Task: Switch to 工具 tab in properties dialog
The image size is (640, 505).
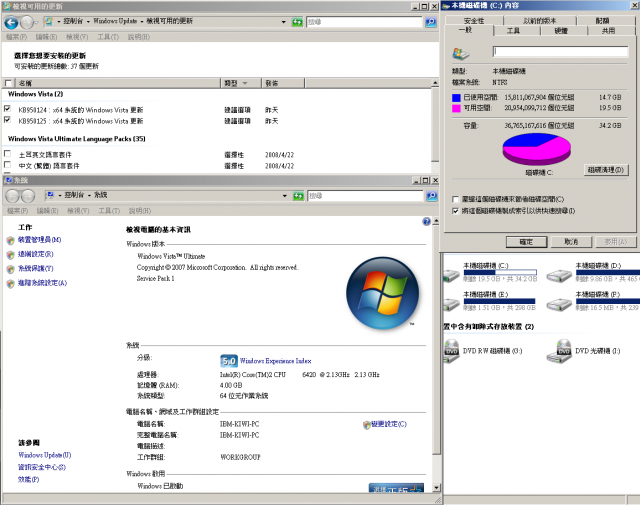Action: point(513,31)
